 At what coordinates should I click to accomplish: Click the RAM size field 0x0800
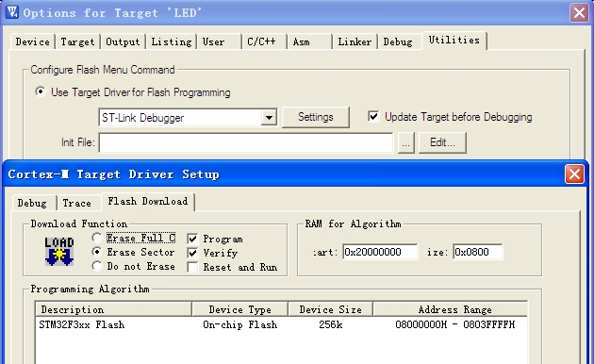pos(477,252)
